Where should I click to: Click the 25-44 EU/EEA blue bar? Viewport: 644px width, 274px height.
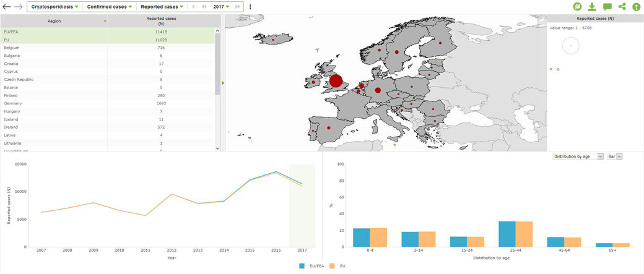507,234
